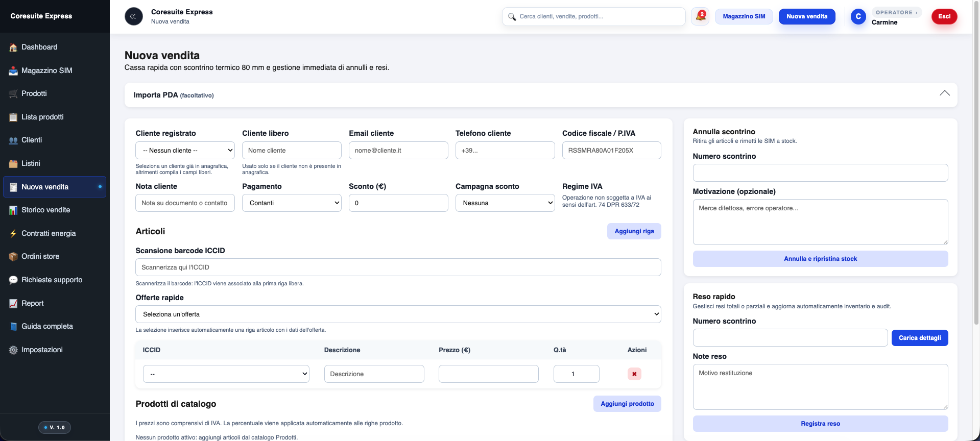Click Annulla e ripristina stock button
This screenshot has width=980, height=441.
820,259
